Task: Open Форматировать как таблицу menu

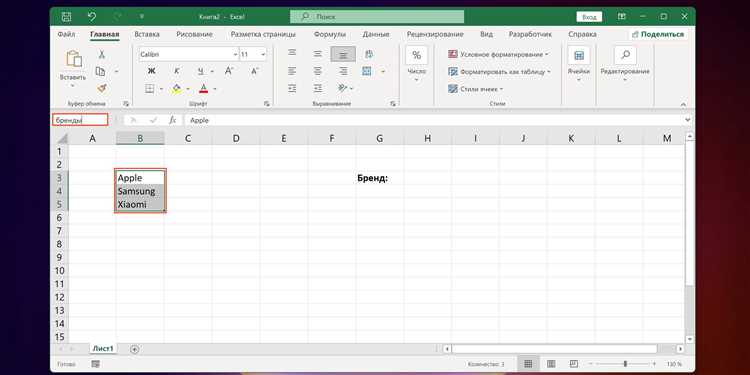Action: 500,72
